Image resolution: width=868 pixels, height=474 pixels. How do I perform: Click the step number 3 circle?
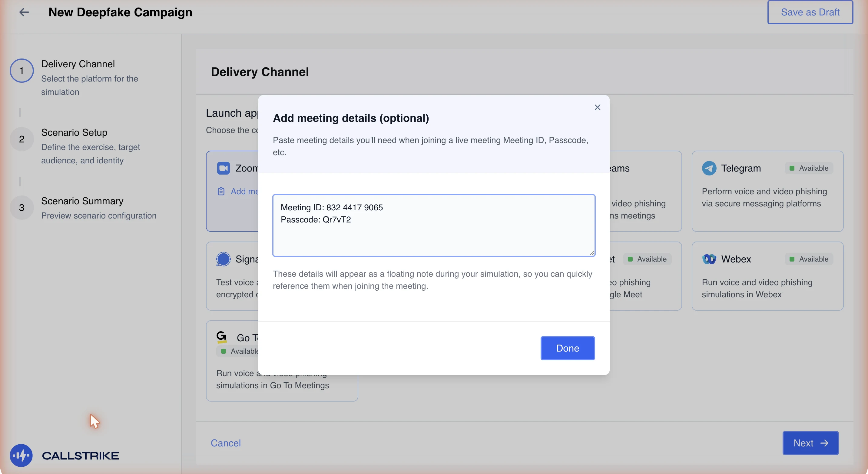pos(22,208)
